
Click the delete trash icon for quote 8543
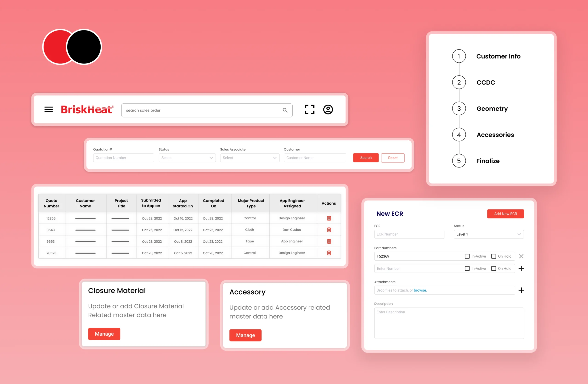pos(329,230)
